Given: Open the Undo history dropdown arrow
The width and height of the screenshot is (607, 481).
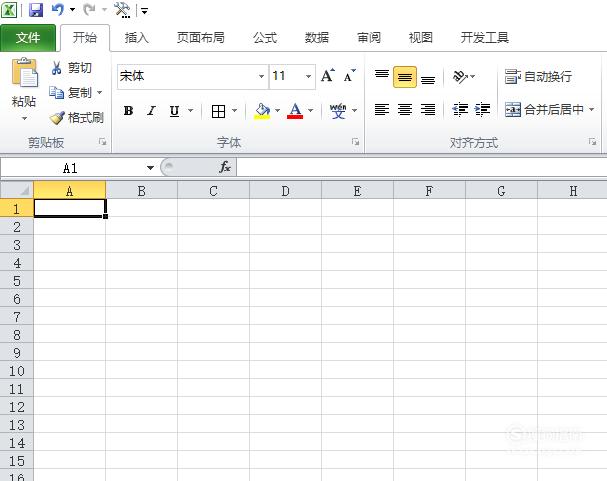Looking at the screenshot, I should [x=72, y=10].
